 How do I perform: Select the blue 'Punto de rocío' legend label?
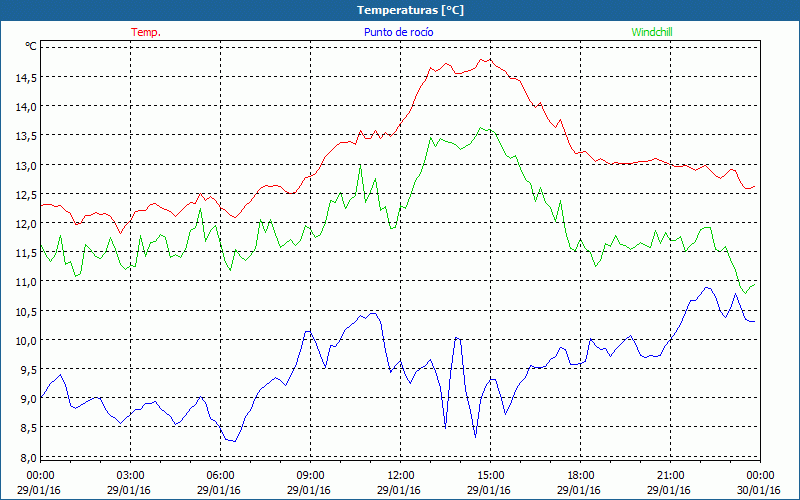[398, 32]
